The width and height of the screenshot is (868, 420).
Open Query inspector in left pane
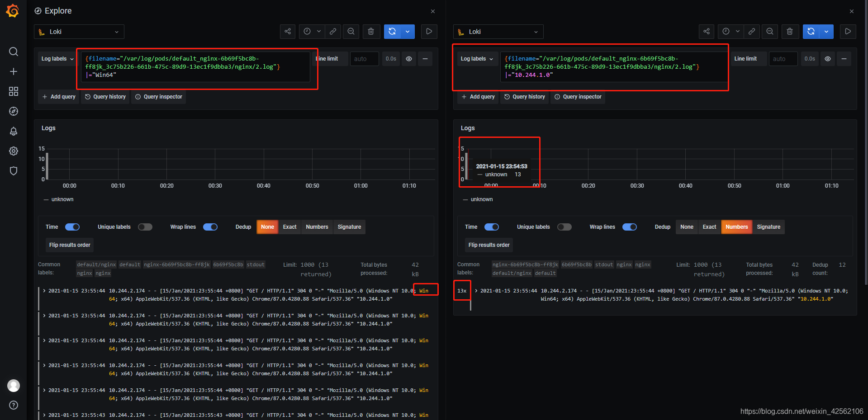tap(158, 97)
